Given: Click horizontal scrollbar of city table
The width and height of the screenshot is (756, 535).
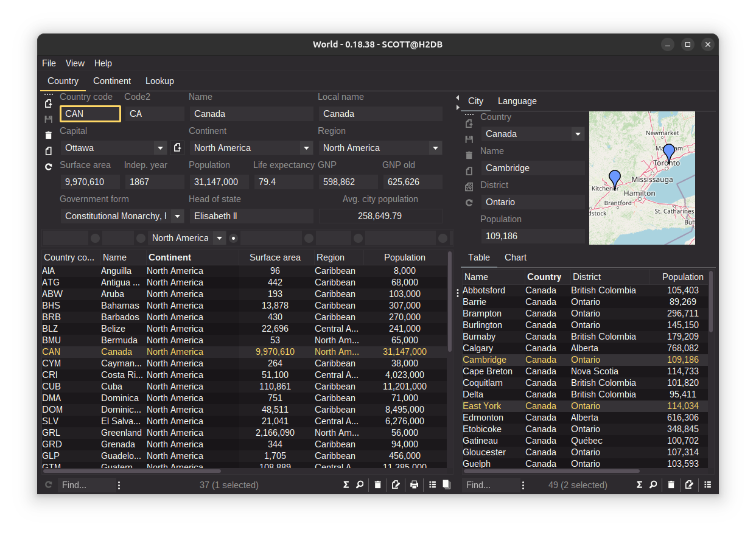Looking at the screenshot, I should pyautogui.click(x=551, y=470).
